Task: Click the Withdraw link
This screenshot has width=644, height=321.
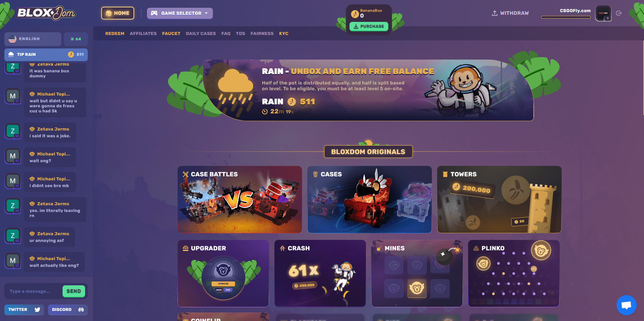Action: click(510, 13)
